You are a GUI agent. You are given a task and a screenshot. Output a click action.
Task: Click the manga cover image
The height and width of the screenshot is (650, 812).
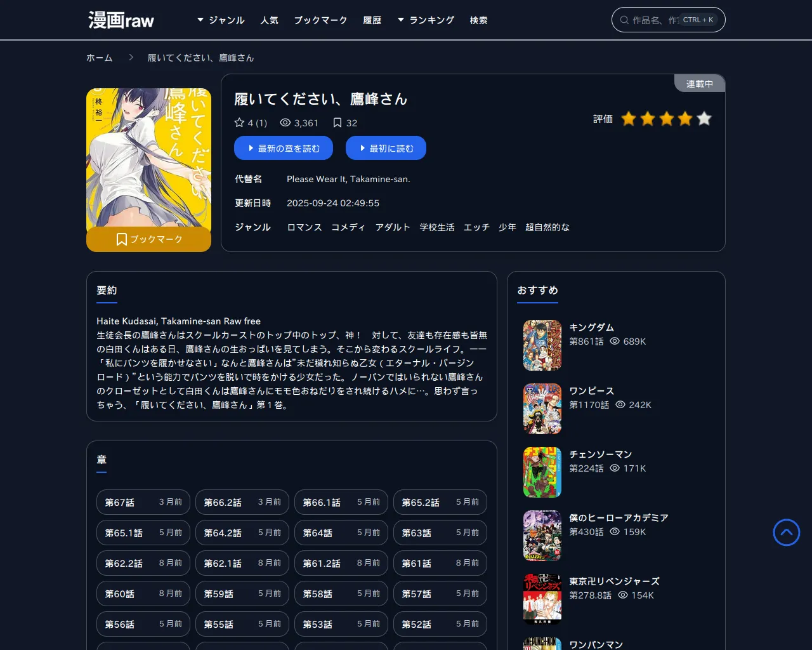coord(148,157)
